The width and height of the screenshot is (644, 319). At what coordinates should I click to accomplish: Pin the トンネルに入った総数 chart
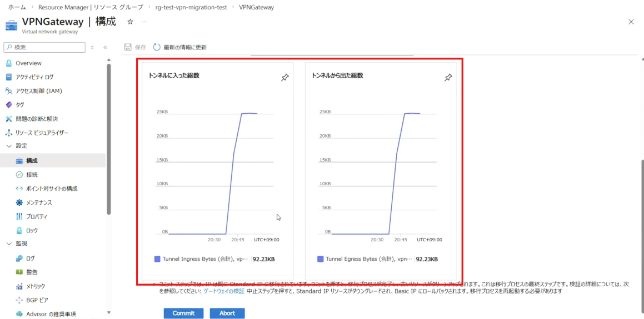pyautogui.click(x=284, y=78)
